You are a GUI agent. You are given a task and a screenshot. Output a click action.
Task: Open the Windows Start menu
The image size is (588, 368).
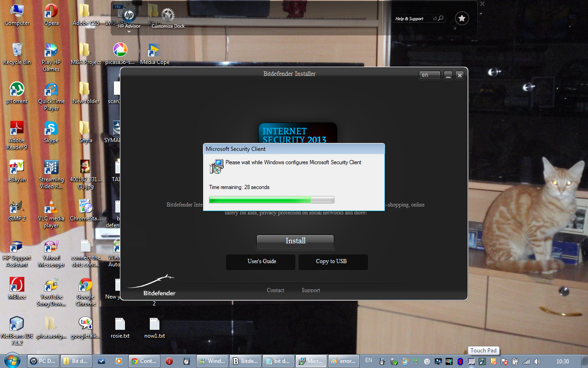(12, 361)
